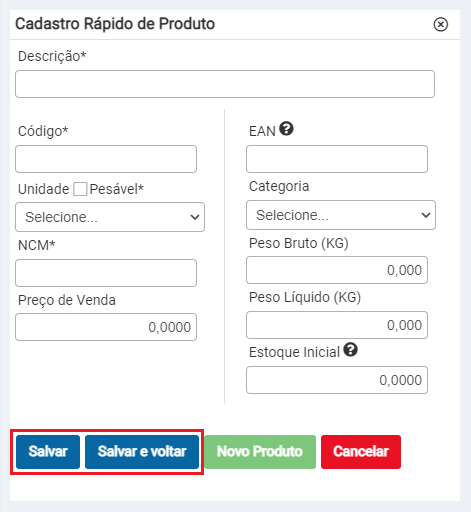Click the Peso Bruto (KG) field
The height and width of the screenshot is (512, 471).
coord(337,270)
